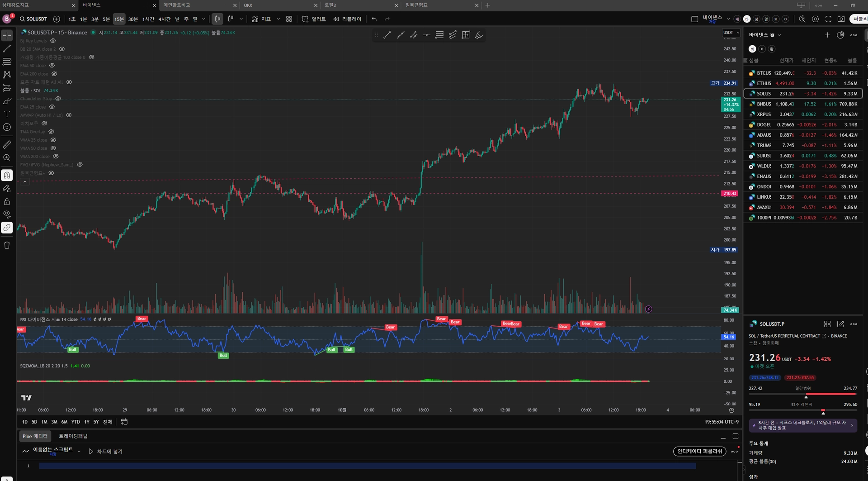Screen dimensions: 868x481
Task: Open the chart patterns tool
Action: point(7,75)
